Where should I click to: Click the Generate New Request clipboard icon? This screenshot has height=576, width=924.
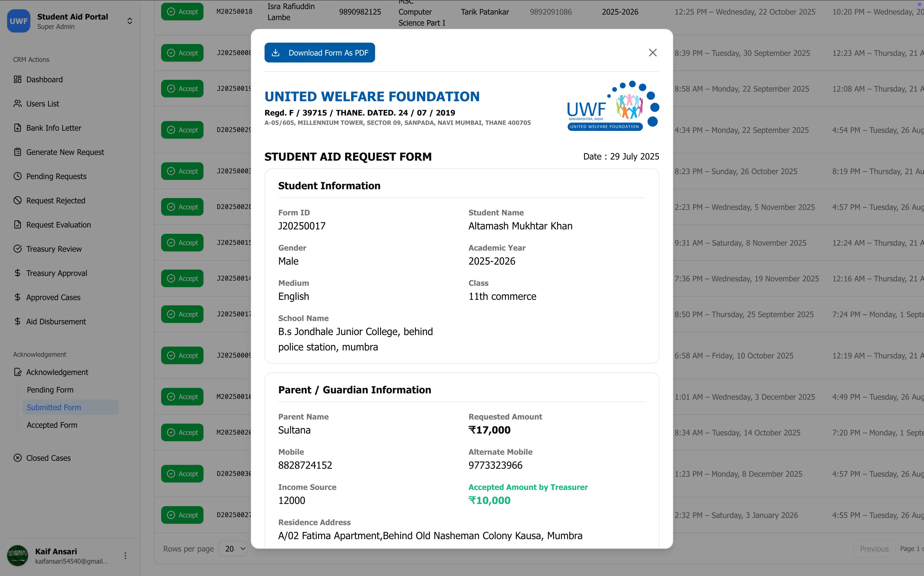18,152
